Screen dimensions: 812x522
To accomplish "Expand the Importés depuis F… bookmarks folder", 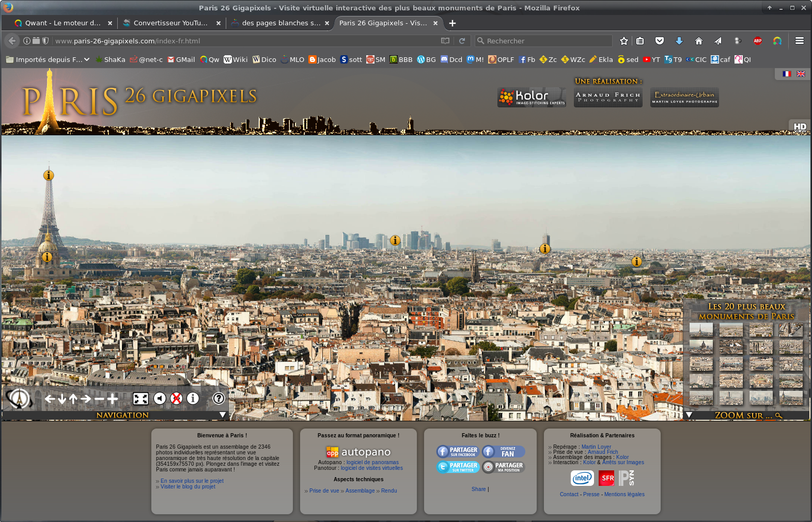I will (48, 59).
